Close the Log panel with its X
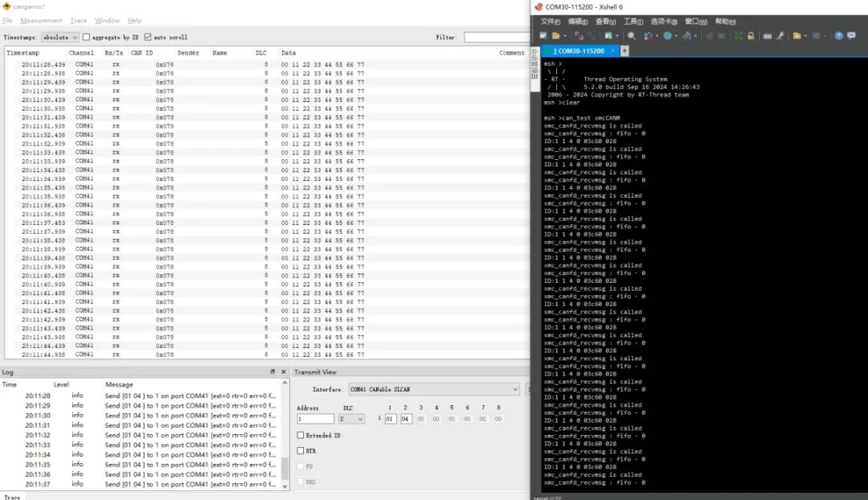 point(284,372)
